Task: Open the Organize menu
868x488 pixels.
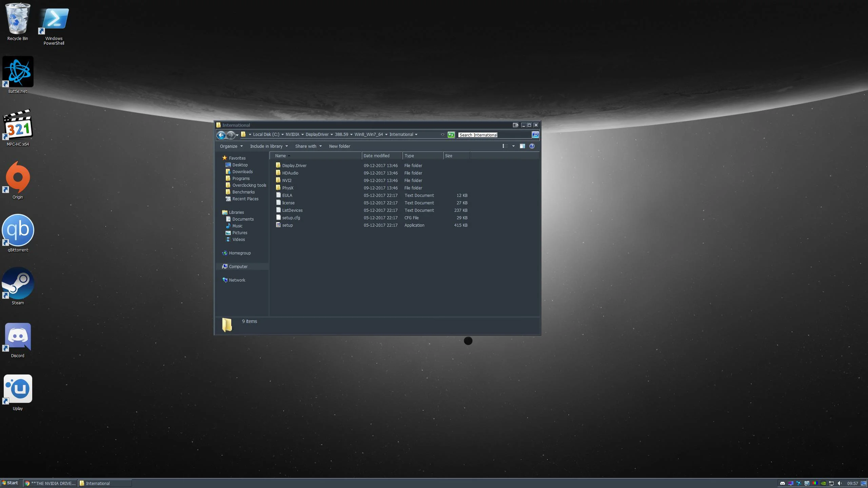Action: click(231, 146)
